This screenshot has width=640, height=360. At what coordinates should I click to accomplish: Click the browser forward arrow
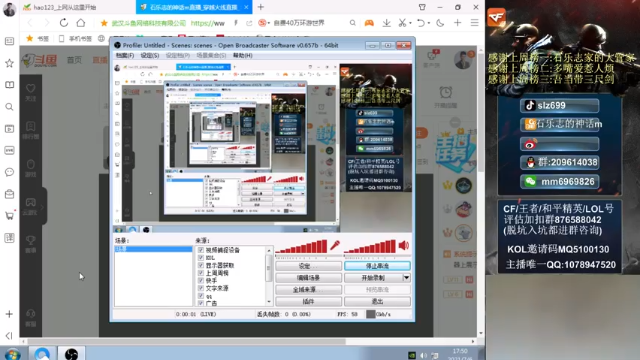46,23
